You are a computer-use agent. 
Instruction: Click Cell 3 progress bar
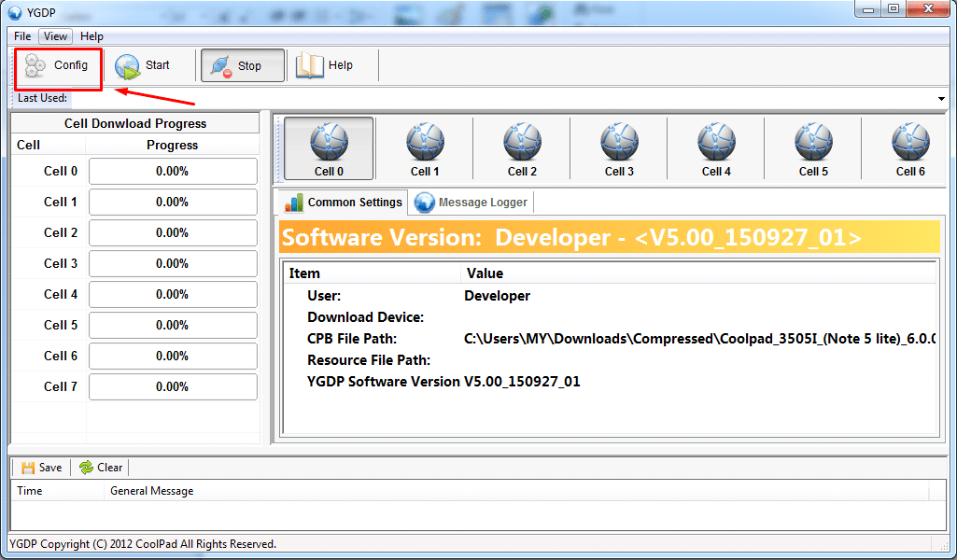click(x=173, y=263)
